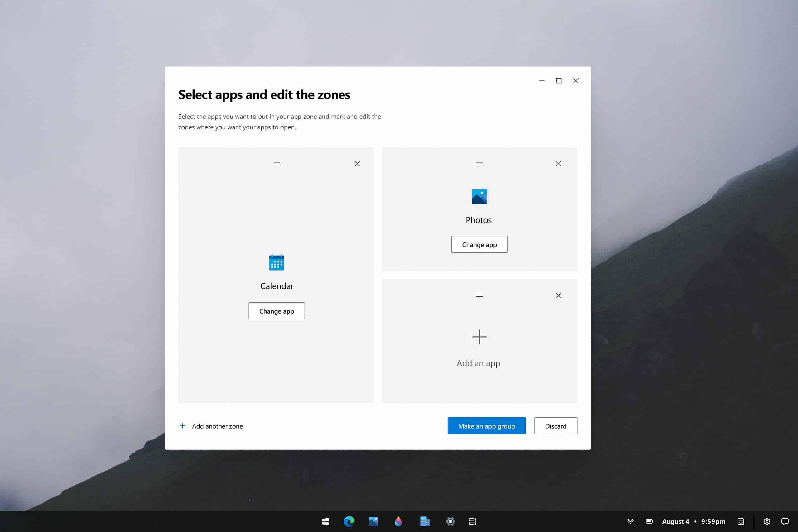Click the Calendar app icon
Screen dimensions: 798x532
[276, 262]
